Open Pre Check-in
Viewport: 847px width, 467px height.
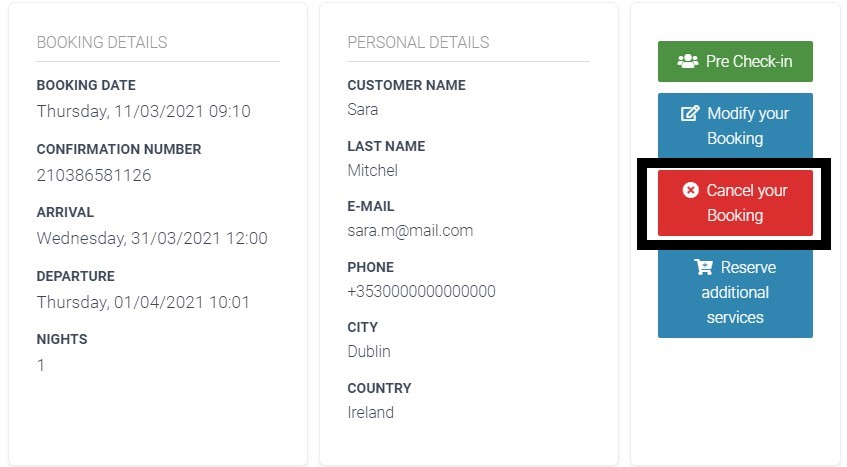[735, 62]
